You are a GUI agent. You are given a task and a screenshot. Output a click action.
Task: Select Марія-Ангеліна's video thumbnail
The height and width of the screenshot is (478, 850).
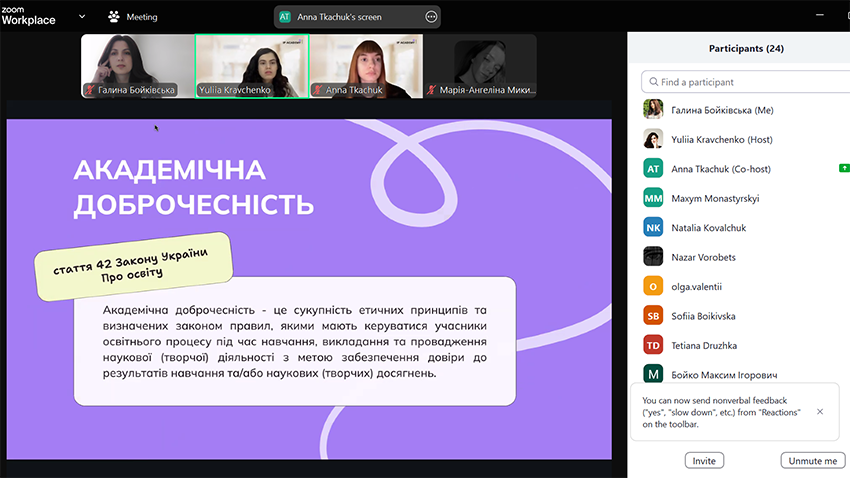pyautogui.click(x=480, y=66)
